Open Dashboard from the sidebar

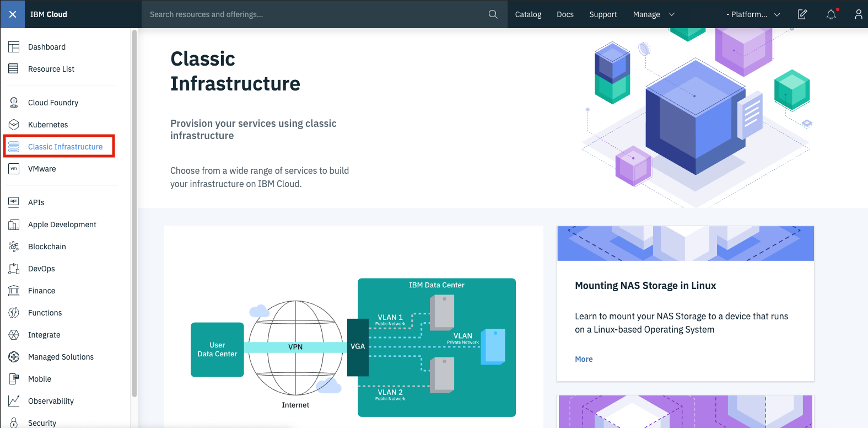pyautogui.click(x=47, y=47)
